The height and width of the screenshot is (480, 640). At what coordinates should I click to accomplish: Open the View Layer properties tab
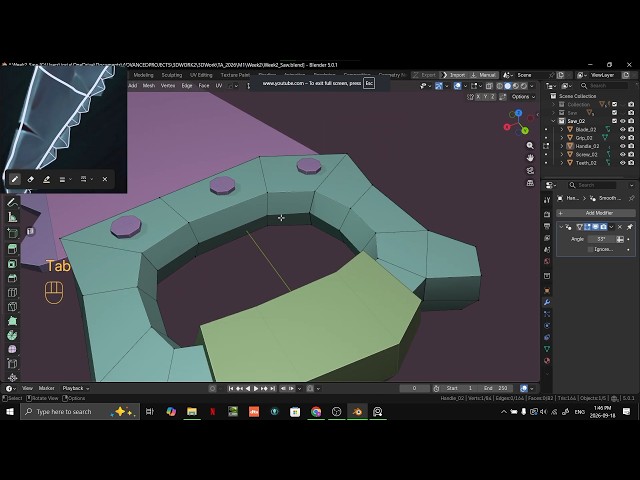coord(547,238)
